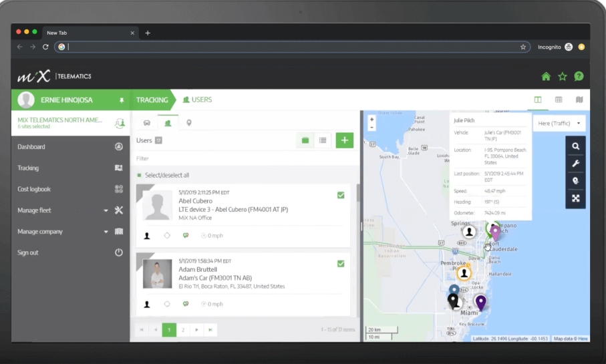Click the pink map marker near Pompano Beach
Screen dimensions: 606x364
[x=494, y=233]
